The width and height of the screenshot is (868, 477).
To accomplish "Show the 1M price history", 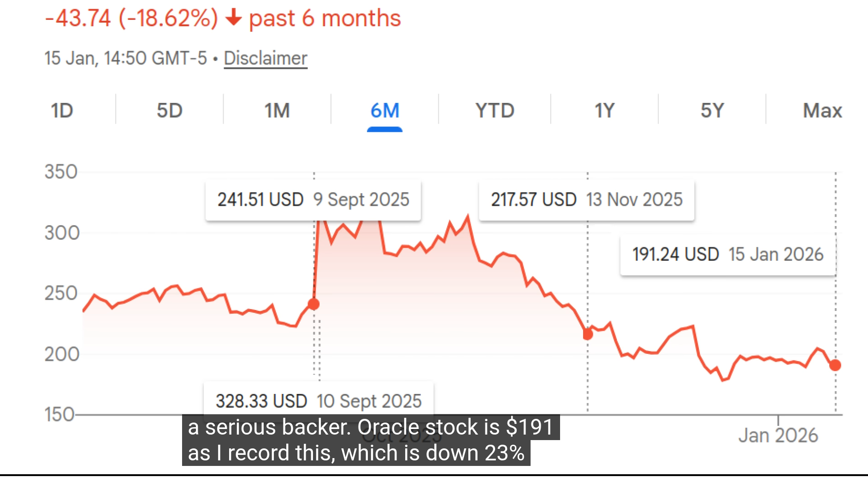I will [277, 111].
